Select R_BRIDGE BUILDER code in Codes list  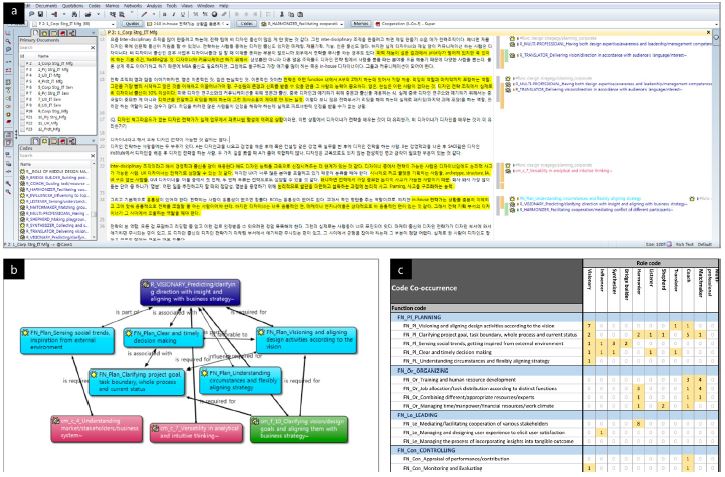click(x=55, y=177)
